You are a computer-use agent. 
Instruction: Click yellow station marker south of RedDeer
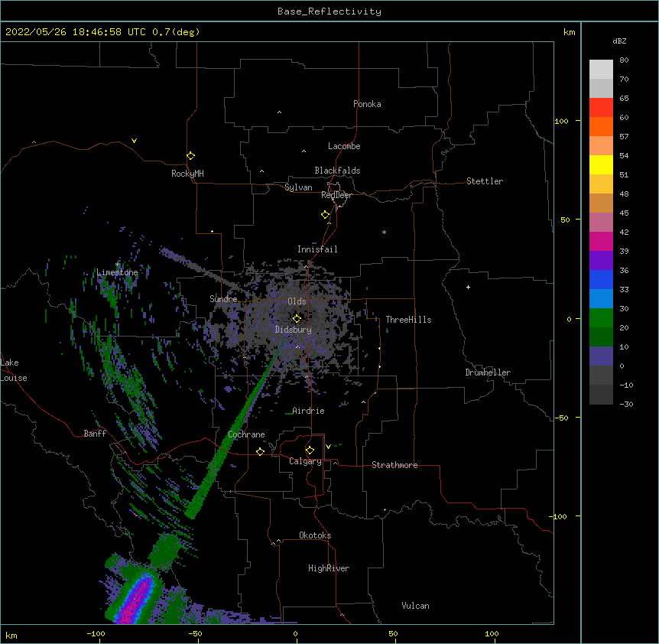(325, 215)
